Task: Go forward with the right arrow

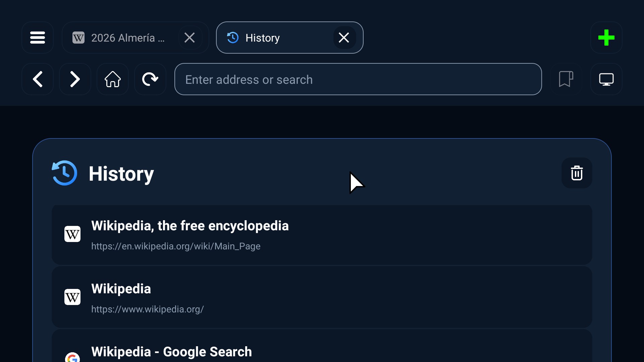Action: pyautogui.click(x=75, y=79)
